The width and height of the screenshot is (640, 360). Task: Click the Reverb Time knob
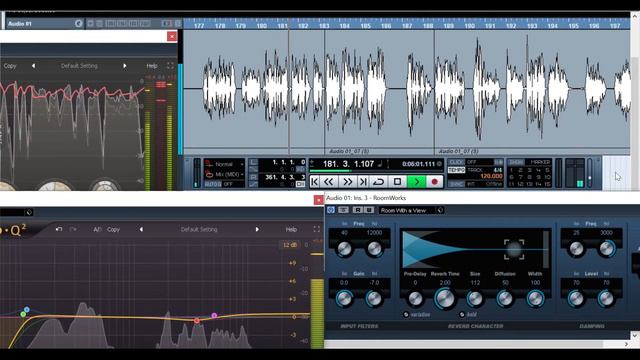click(445, 298)
